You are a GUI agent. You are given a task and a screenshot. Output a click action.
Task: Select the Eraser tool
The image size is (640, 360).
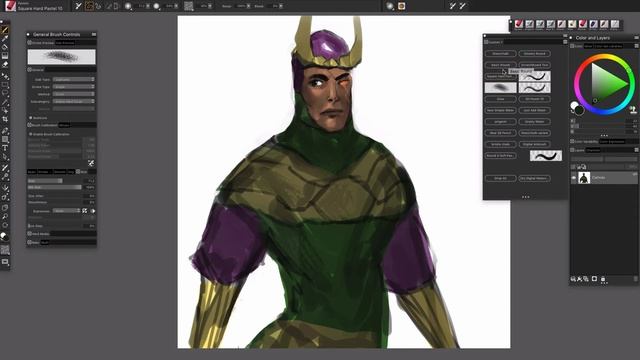[5, 64]
